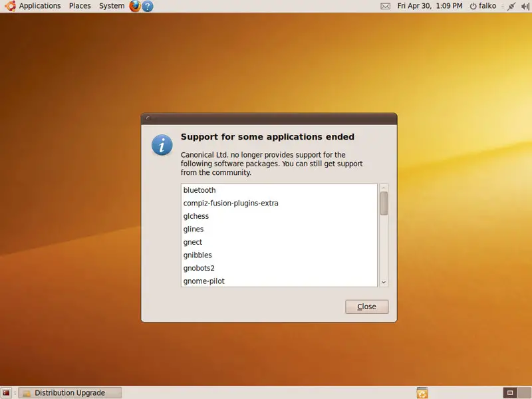Click the package list scrollbar handle
Image resolution: width=532 pixels, height=399 pixels.
(384, 203)
